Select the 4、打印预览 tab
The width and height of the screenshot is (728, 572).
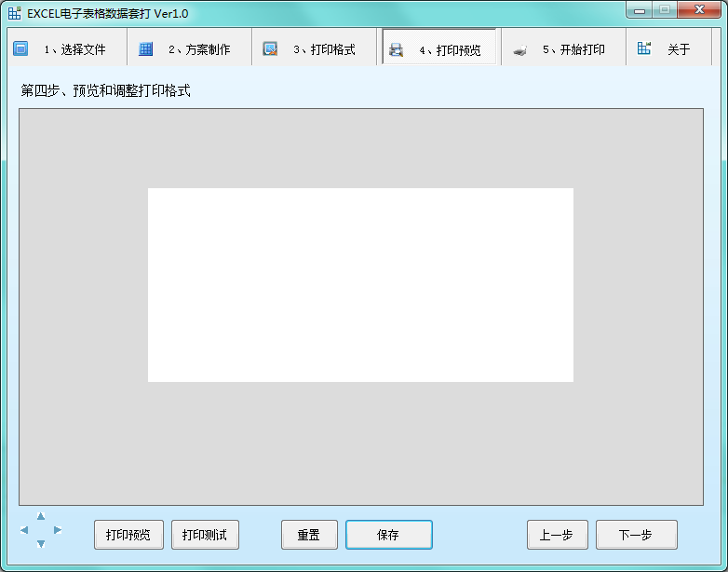click(x=439, y=47)
